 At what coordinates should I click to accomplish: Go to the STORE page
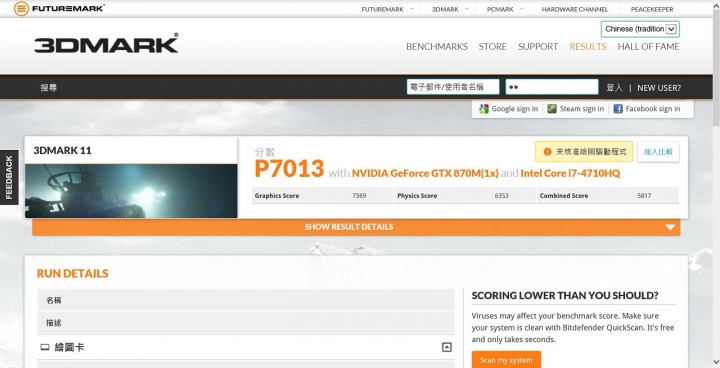pyautogui.click(x=493, y=46)
